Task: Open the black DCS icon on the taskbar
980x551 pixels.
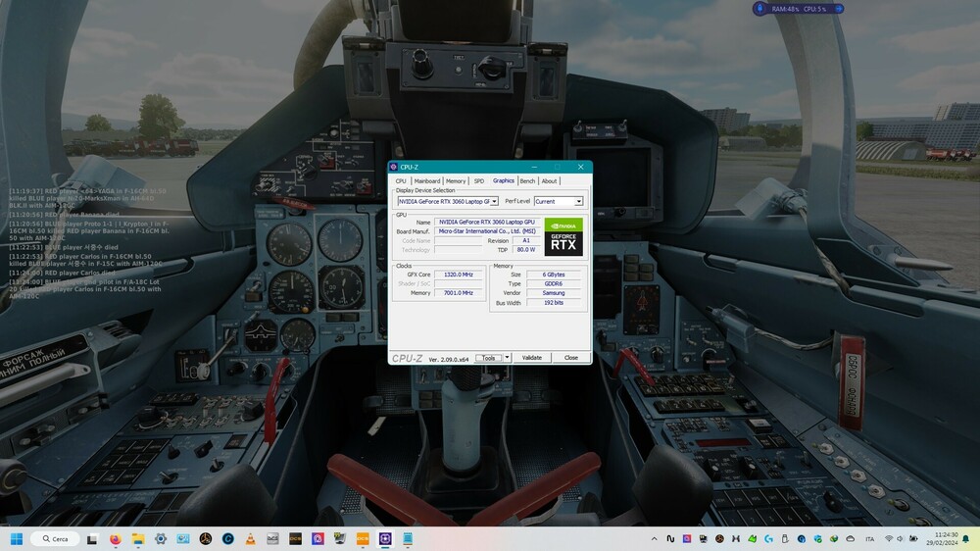Action: [x=295, y=538]
